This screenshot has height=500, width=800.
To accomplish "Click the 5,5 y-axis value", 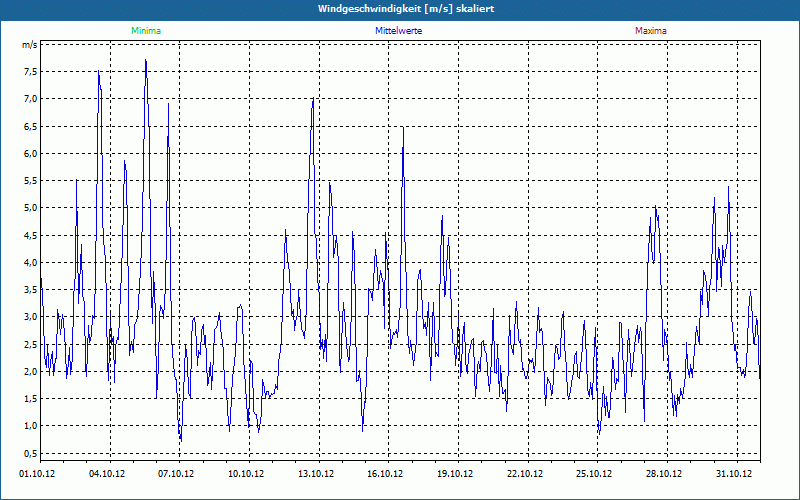I will pos(31,181).
